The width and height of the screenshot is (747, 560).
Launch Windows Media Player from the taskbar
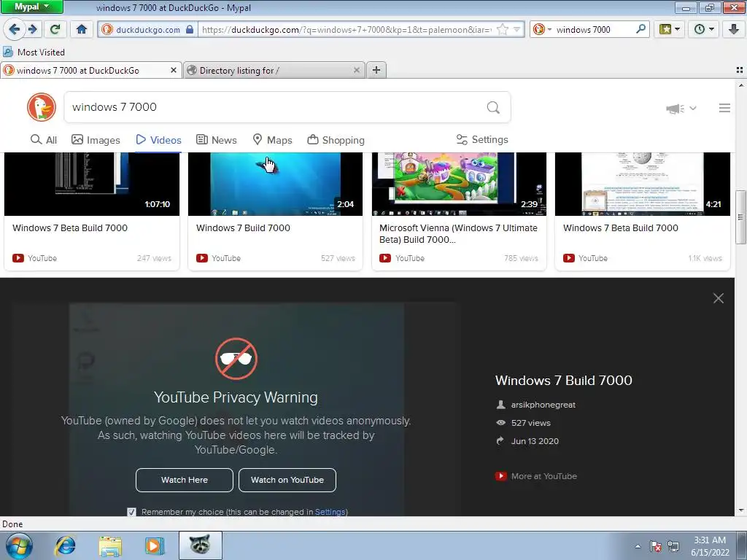155,545
